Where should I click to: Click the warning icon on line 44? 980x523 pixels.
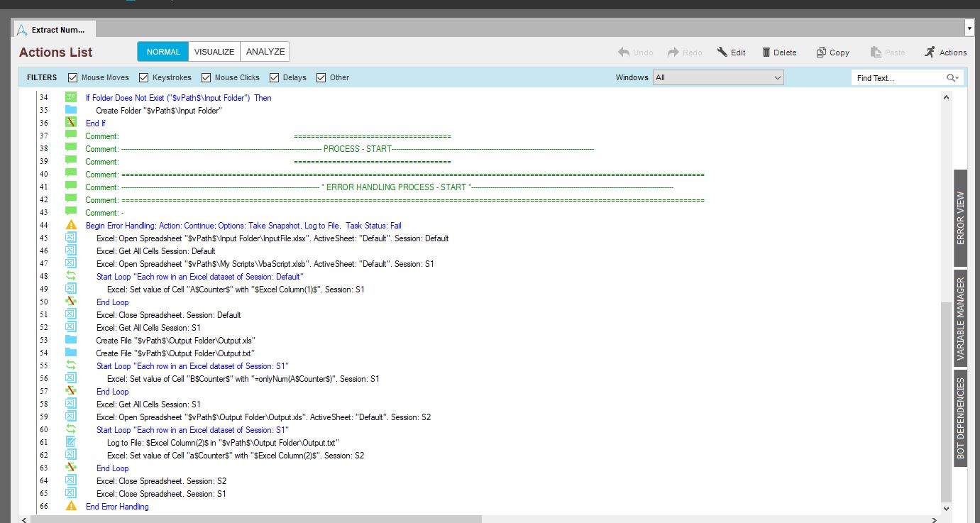tap(71, 225)
